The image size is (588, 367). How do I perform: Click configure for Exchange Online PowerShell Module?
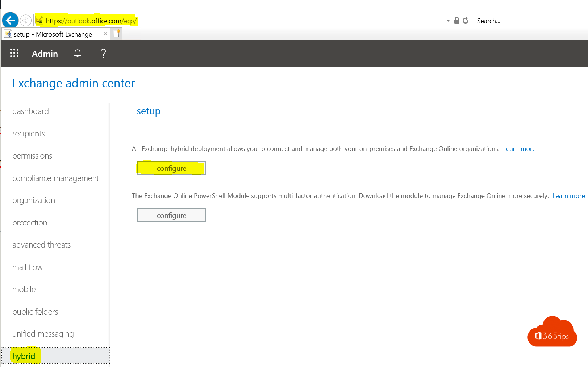[172, 215]
